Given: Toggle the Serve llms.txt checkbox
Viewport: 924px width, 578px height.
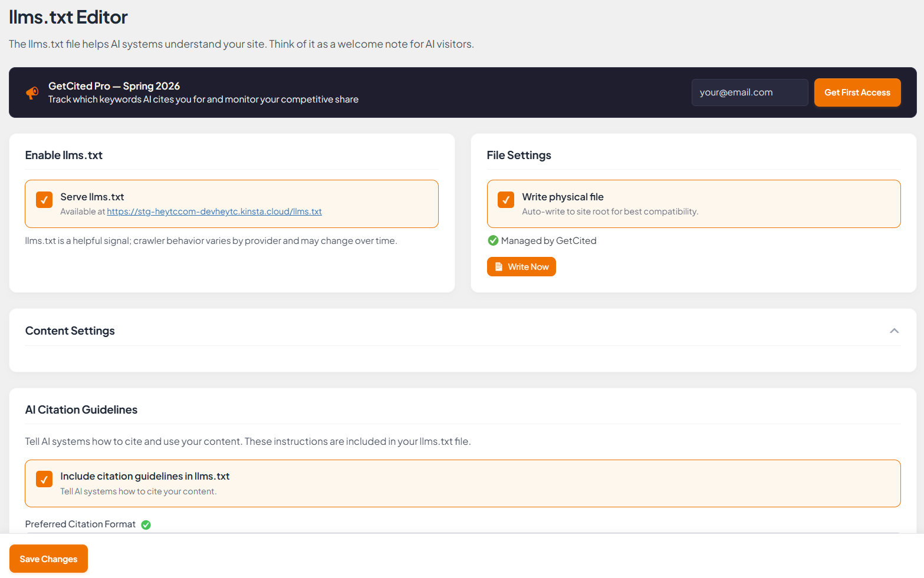Looking at the screenshot, I should (x=44, y=200).
